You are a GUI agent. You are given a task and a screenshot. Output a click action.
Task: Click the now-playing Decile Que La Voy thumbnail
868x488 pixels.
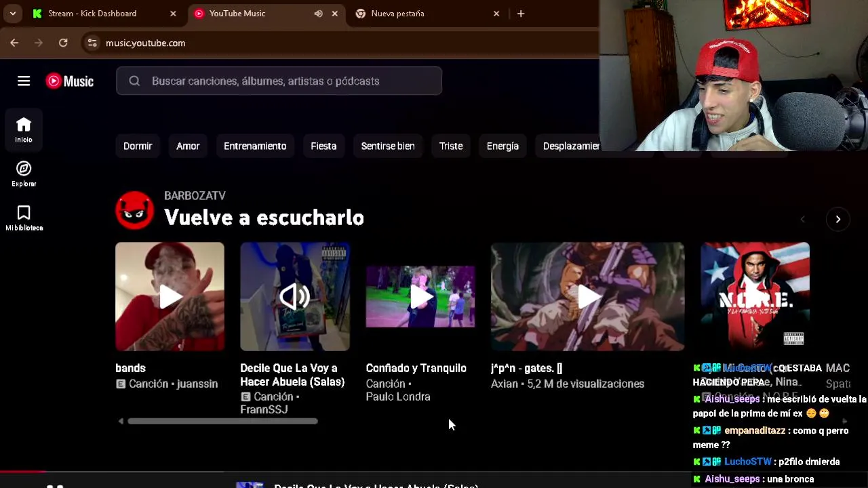pos(295,296)
